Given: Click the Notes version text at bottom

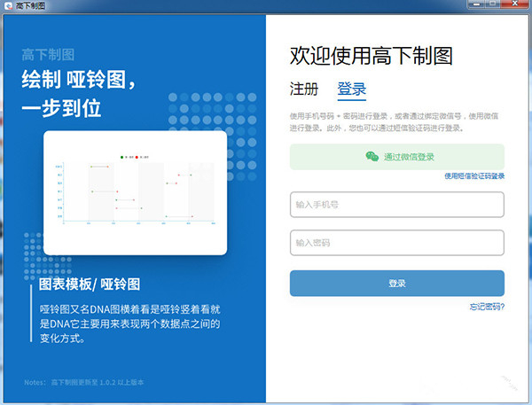Looking at the screenshot, I should click(x=84, y=382).
